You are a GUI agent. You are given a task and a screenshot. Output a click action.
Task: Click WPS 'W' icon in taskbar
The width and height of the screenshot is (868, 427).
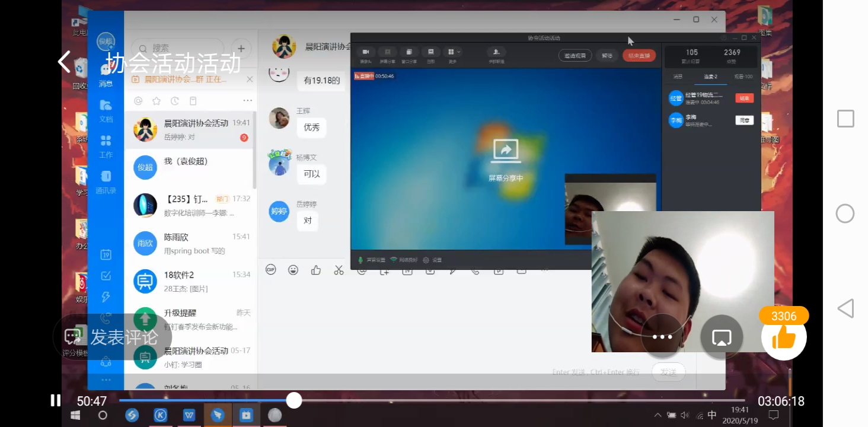(189, 415)
